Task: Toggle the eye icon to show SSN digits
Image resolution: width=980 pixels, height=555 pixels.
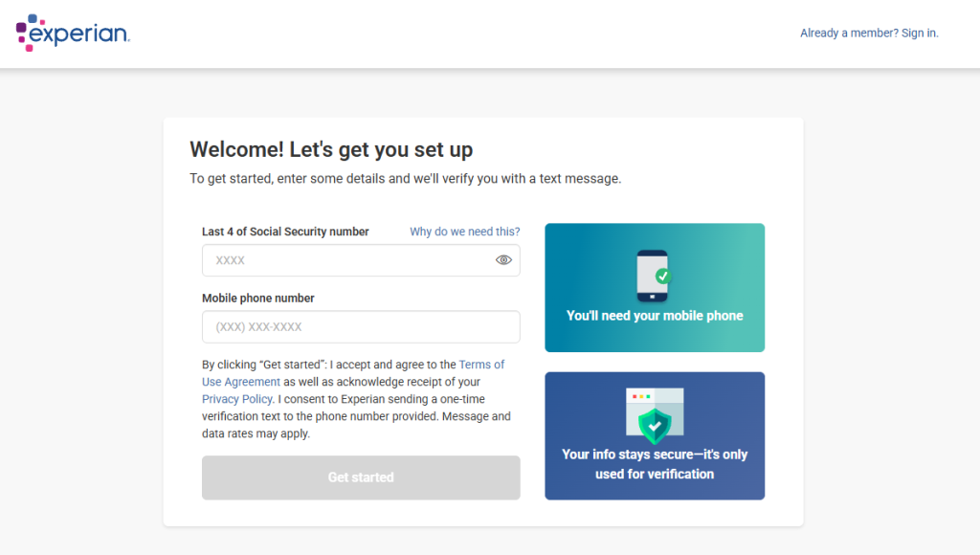Action: point(503,260)
